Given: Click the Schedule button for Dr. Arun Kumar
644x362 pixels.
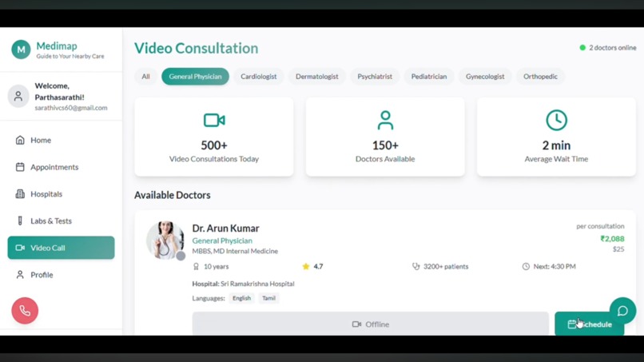Looking at the screenshot, I should click(x=590, y=324).
